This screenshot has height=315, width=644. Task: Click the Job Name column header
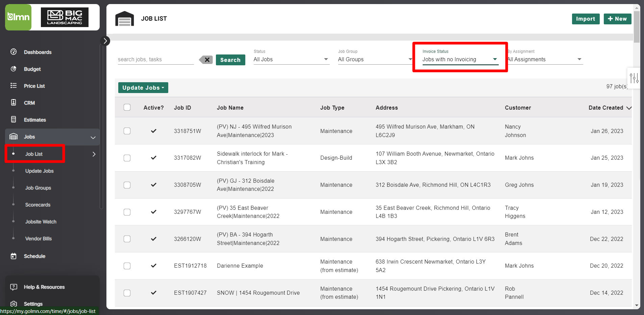click(x=230, y=108)
